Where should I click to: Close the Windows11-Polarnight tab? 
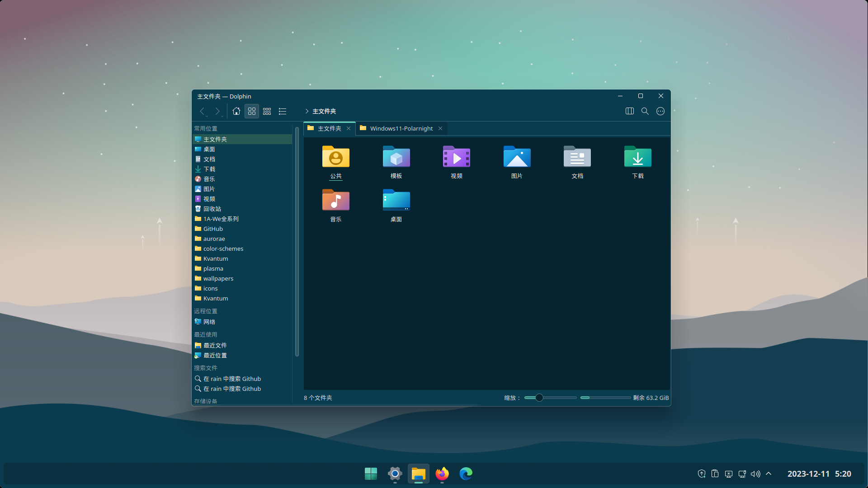coord(440,129)
